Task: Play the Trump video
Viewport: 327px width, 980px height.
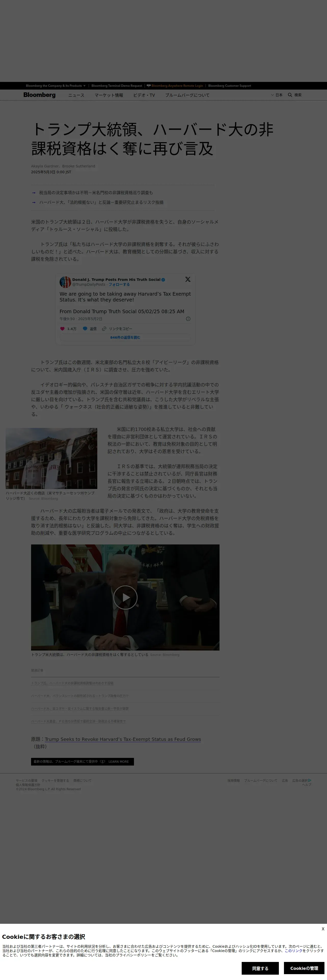Action: 125,597
